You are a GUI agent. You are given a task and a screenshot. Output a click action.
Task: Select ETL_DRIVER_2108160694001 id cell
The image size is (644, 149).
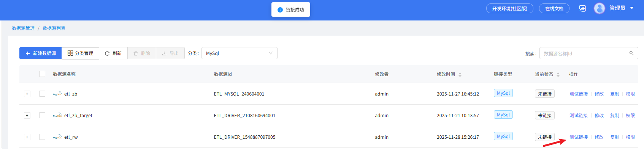pos(245,116)
